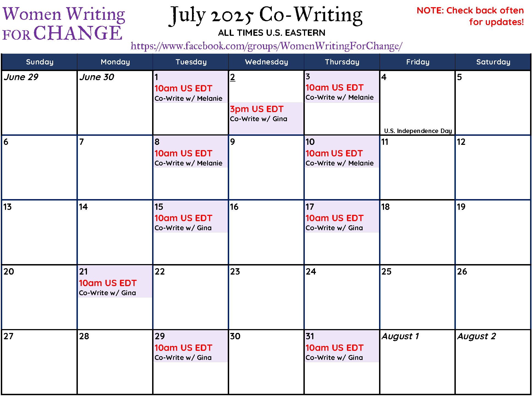
Task: Click the underlined date 2 on Wednesday
Action: click(x=232, y=77)
